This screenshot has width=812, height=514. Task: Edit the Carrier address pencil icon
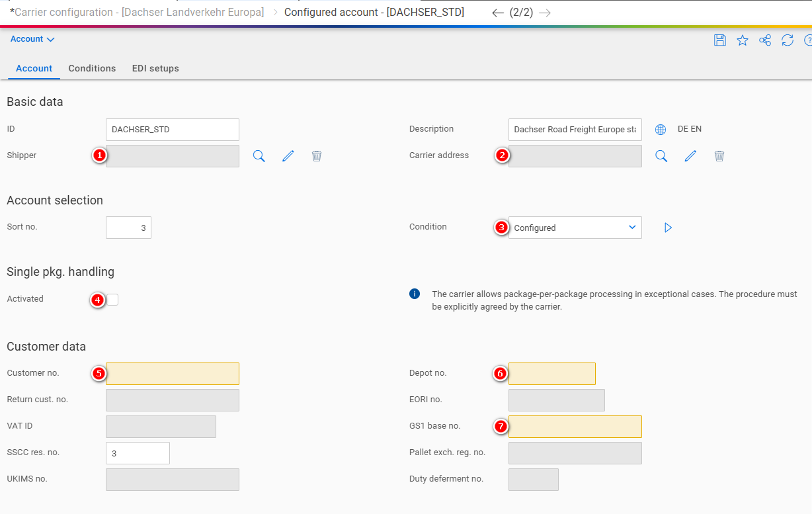[690, 156]
